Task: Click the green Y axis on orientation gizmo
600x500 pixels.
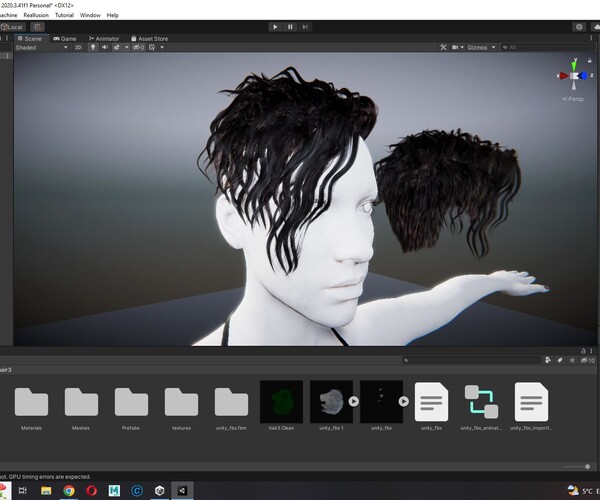Action: (x=574, y=64)
